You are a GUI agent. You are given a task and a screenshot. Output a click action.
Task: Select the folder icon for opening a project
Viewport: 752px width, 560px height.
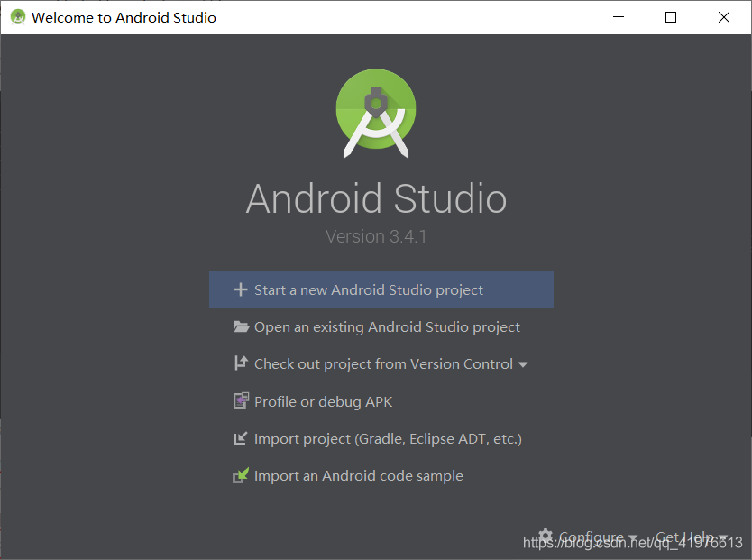tap(240, 326)
